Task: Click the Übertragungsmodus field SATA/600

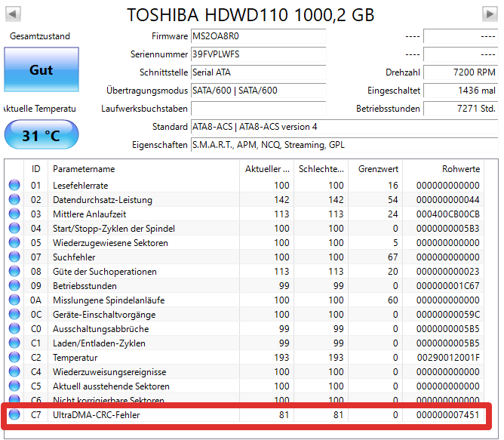Action: (259, 91)
